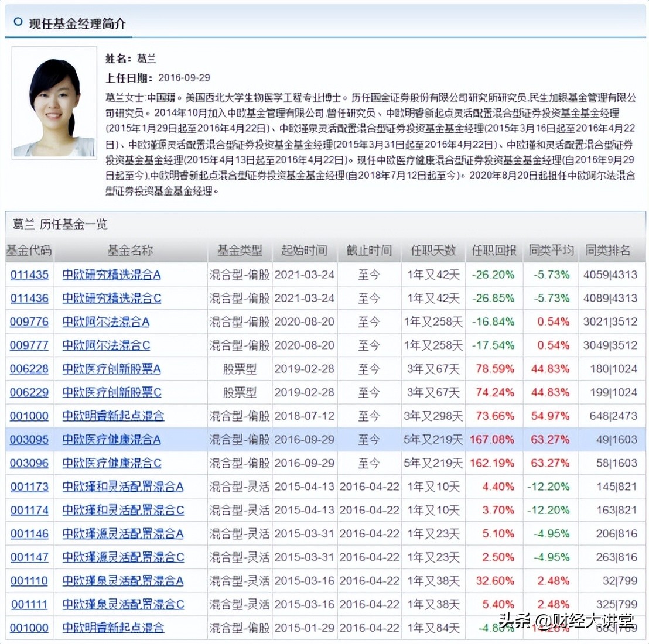The height and width of the screenshot is (644, 649).
Task: Open fund code 011435 details
Action: click(29, 275)
